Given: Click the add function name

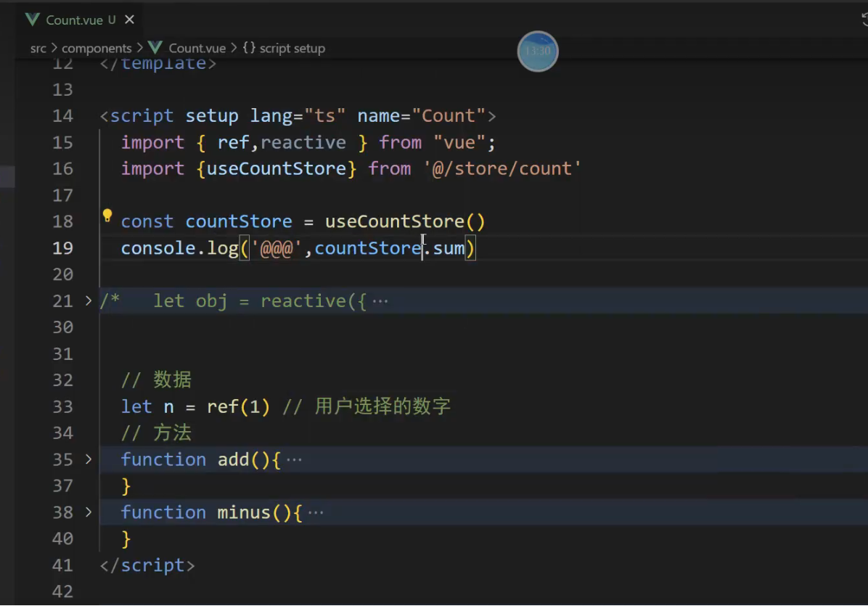Looking at the screenshot, I should click(233, 459).
